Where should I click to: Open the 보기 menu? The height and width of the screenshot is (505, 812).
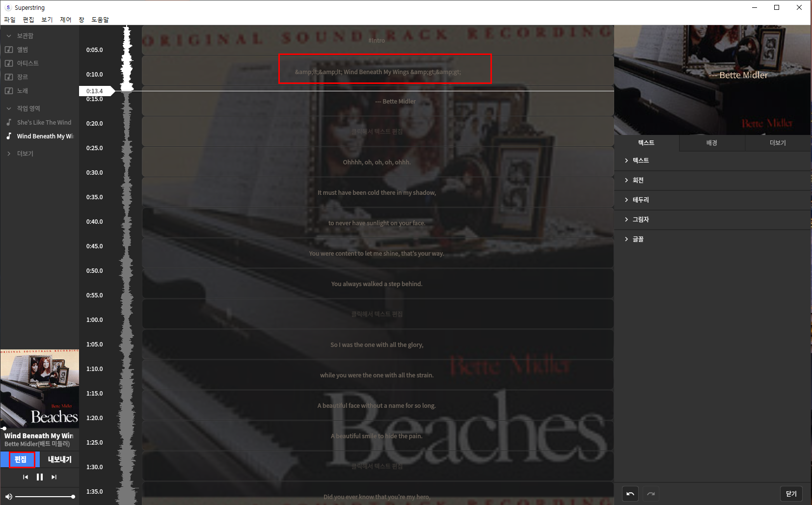pos(47,20)
